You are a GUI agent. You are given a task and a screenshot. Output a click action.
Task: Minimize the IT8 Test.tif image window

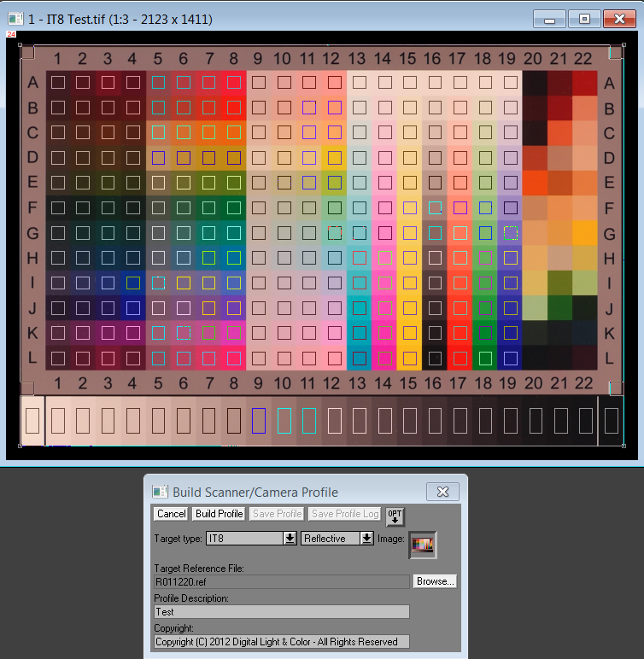click(549, 19)
